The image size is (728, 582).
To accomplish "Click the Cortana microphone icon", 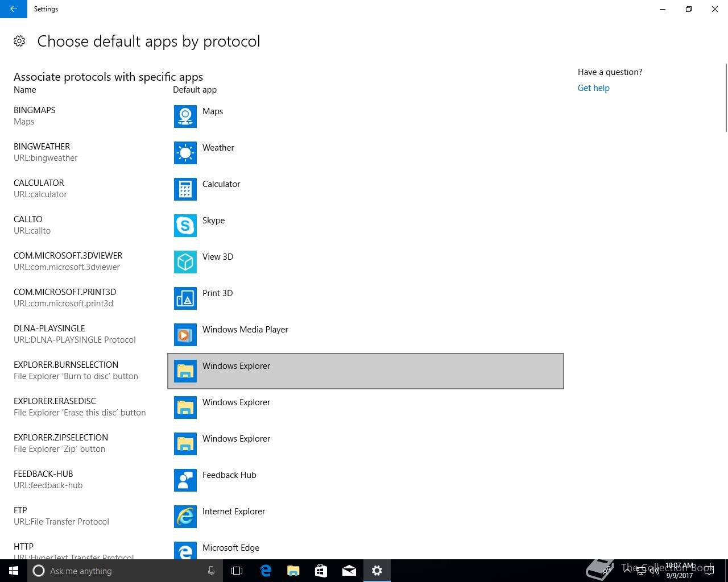I will coord(211,571).
